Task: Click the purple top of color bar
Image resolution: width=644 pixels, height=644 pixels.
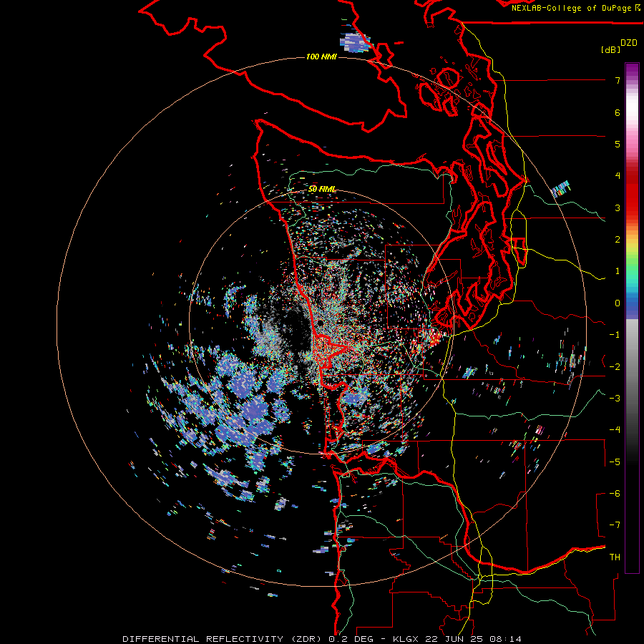Action: point(632,71)
